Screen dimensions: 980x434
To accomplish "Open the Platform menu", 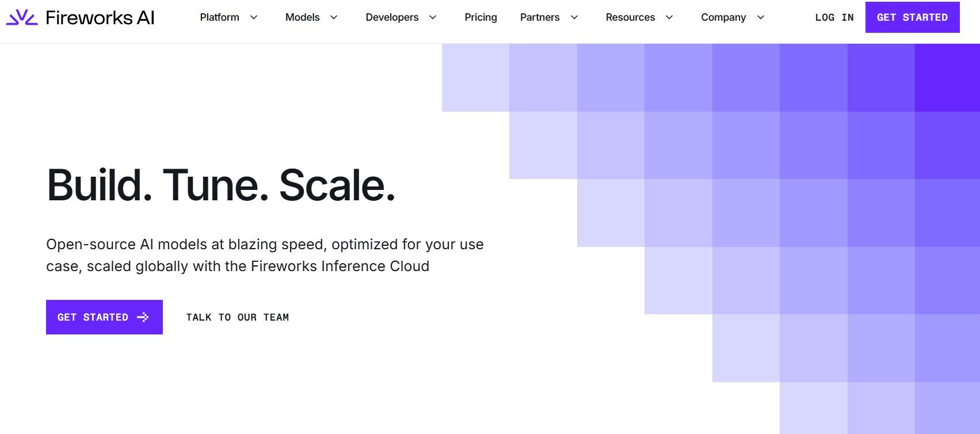I will pos(219,17).
